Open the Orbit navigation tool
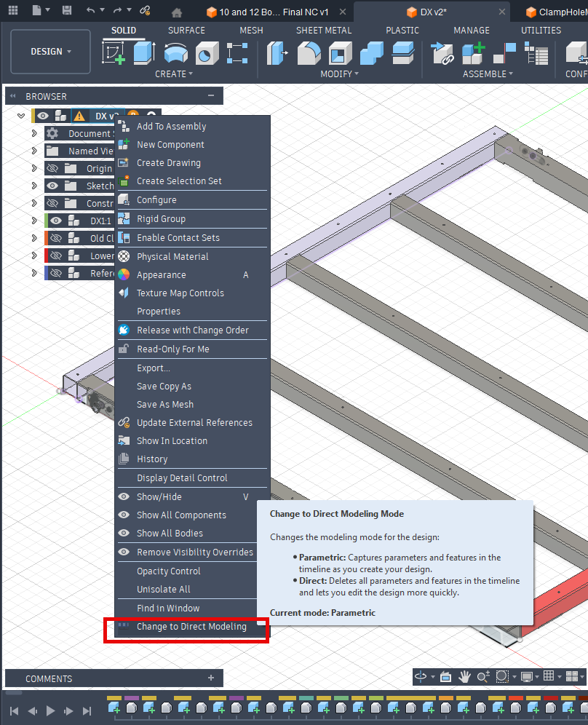 (420, 677)
